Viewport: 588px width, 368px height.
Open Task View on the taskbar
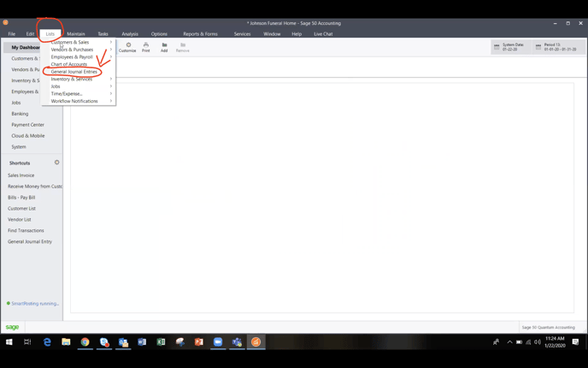click(x=27, y=341)
